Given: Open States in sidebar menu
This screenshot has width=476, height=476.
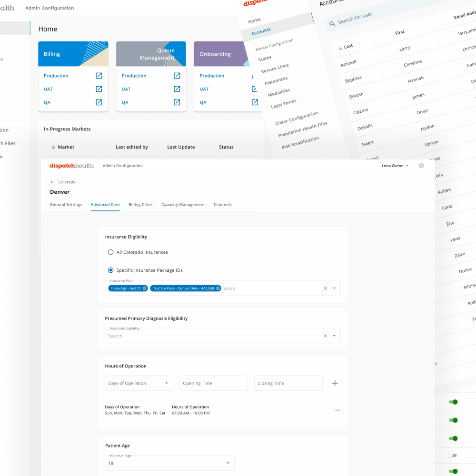Looking at the screenshot, I should tap(265, 58).
